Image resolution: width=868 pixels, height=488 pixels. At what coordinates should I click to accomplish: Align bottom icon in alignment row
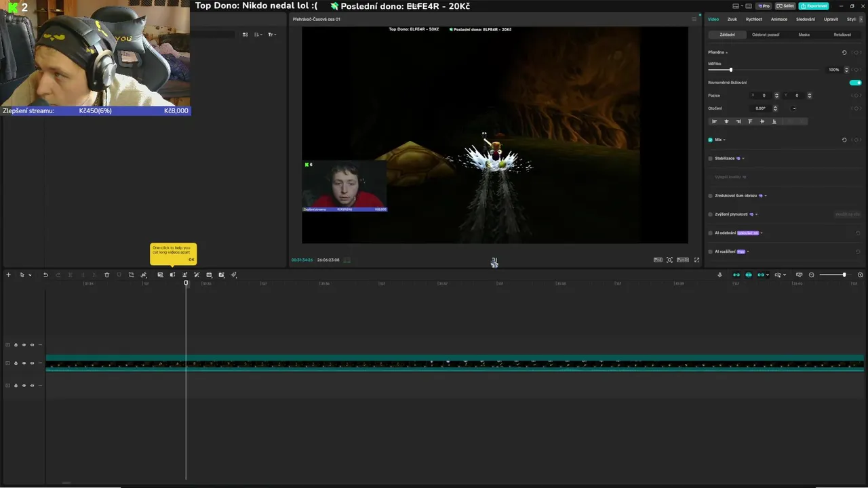pos(774,121)
